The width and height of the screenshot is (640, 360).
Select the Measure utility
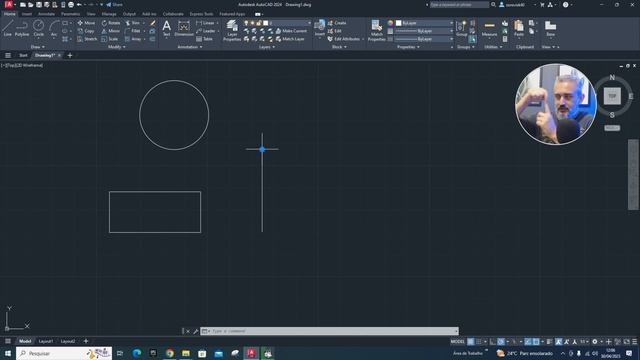[x=489, y=28]
